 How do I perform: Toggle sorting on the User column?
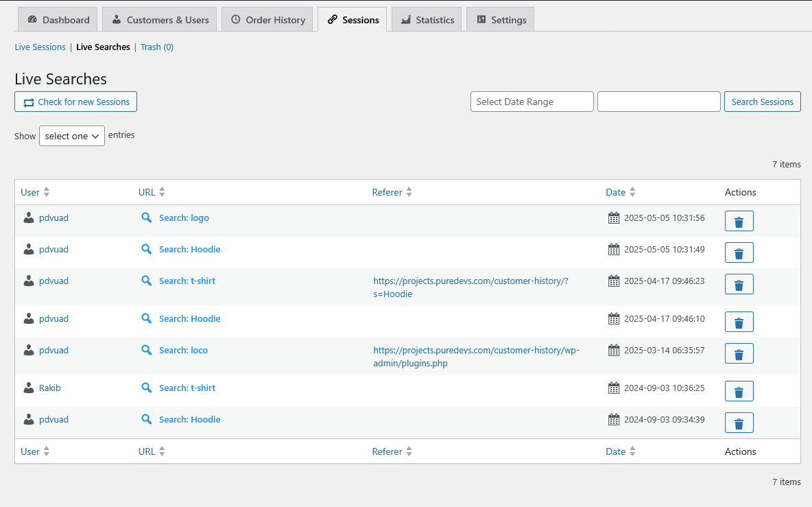click(x=47, y=192)
